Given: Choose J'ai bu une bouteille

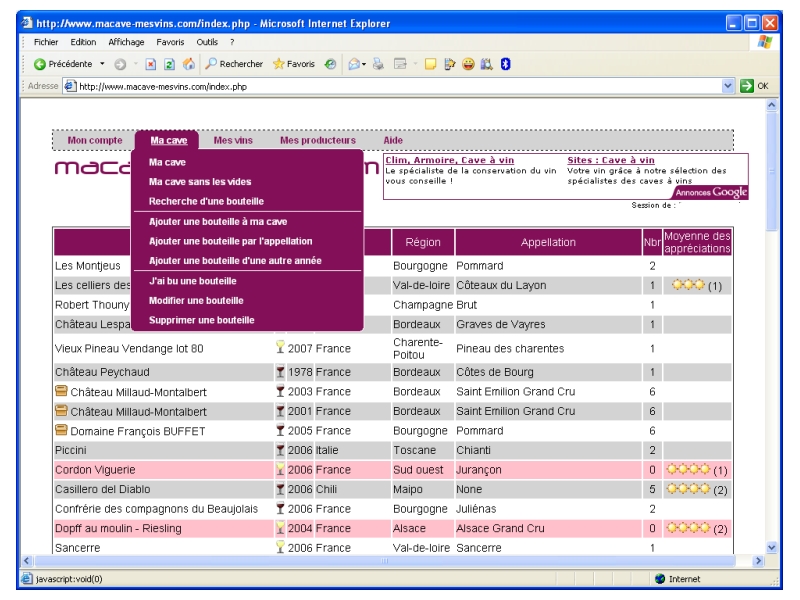Looking at the screenshot, I should [x=192, y=281].
